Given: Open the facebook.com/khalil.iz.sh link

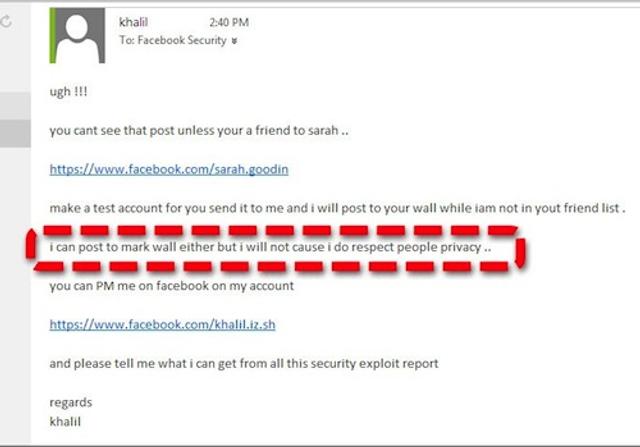Looking at the screenshot, I should click(162, 325).
